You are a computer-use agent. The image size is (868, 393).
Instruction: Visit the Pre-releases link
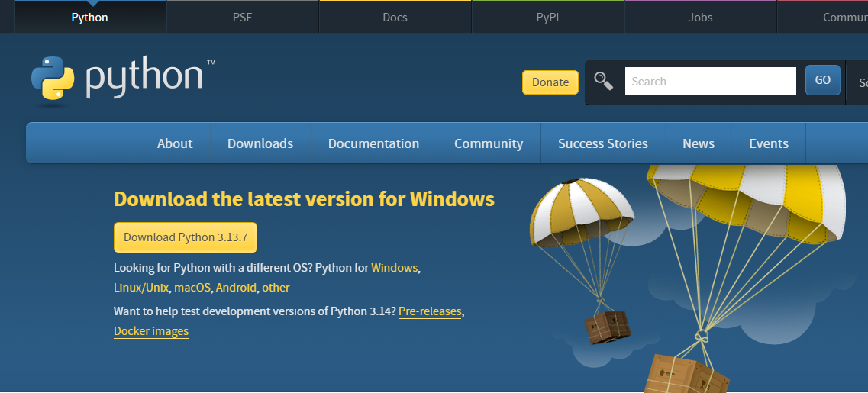pos(429,311)
